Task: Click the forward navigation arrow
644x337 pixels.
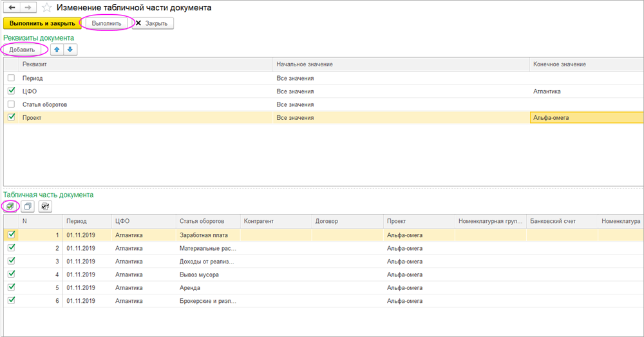Action: coord(28,8)
